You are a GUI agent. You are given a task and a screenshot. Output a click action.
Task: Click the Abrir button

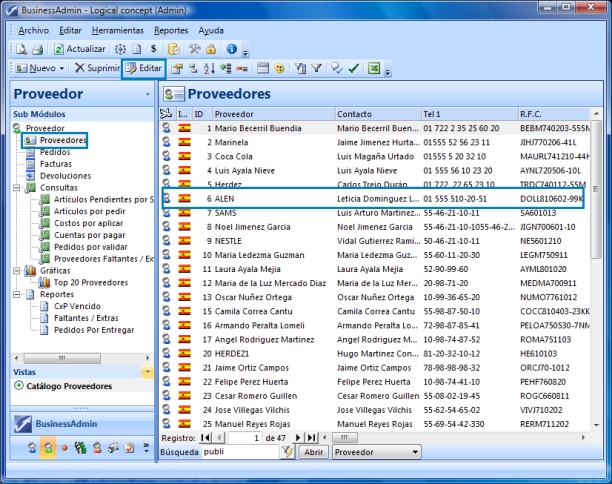pos(313,452)
